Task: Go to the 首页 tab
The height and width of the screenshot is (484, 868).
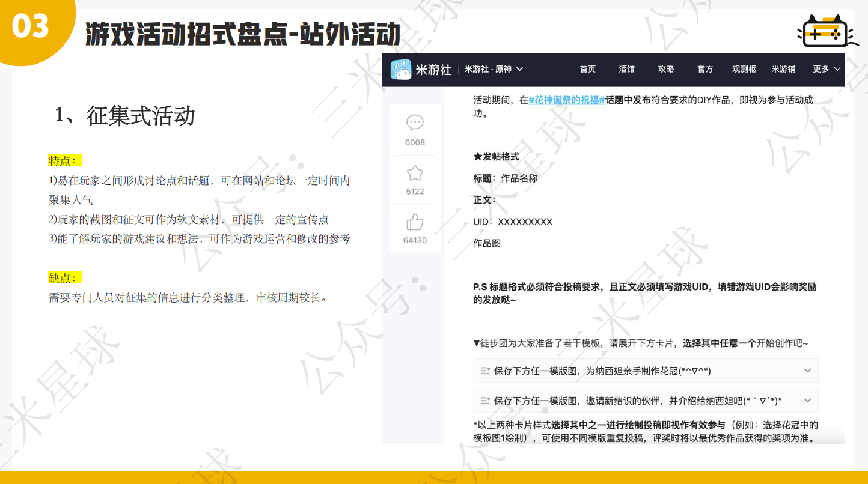Action: [587, 69]
